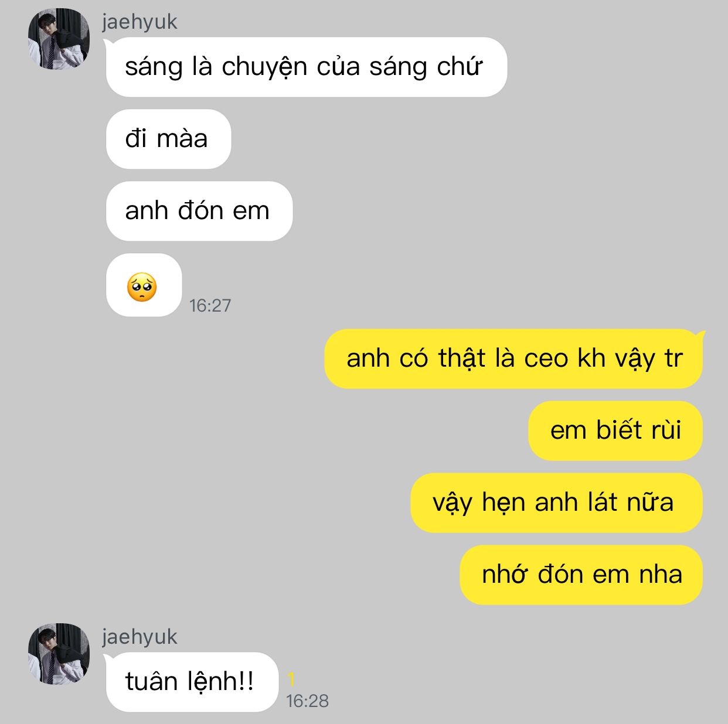Image resolution: width=728 pixels, height=724 pixels.
Task: Select message 'sáng là chuyện của sáng chứ'
Action: coord(306,67)
